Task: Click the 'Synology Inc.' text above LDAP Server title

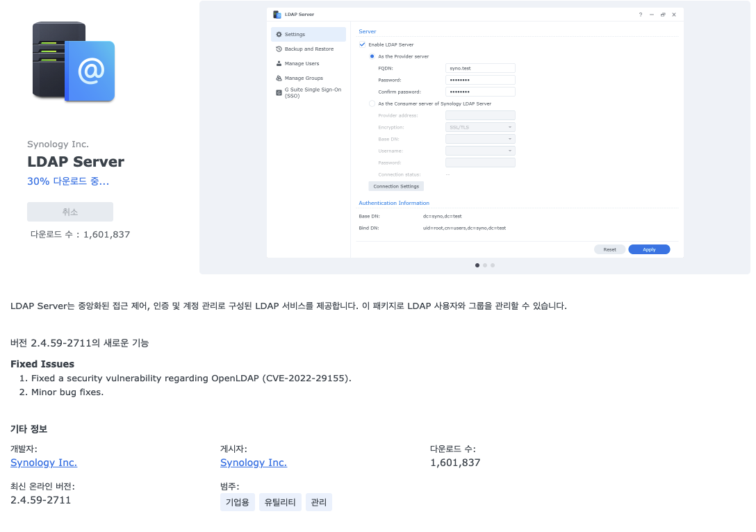Action: coord(58,144)
